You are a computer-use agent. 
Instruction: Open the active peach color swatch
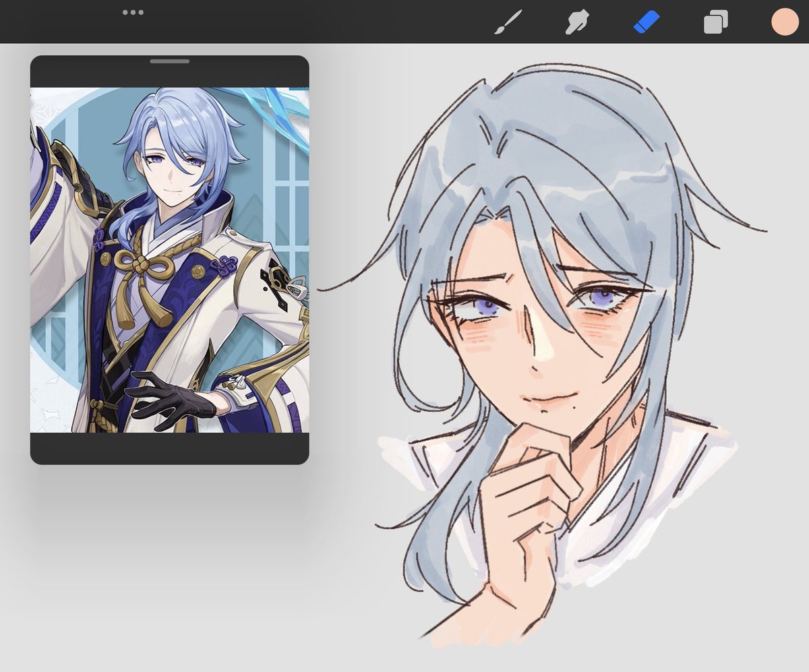(785, 22)
